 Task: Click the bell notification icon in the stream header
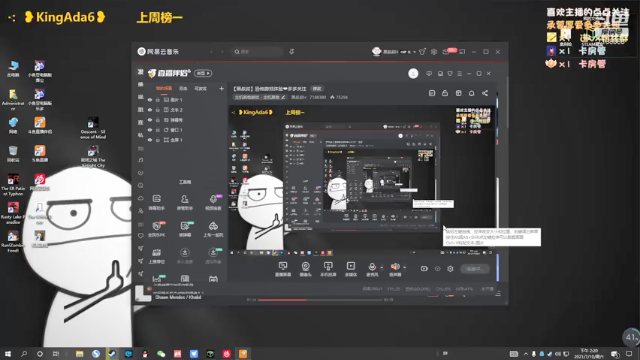pyautogui.click(x=471, y=93)
